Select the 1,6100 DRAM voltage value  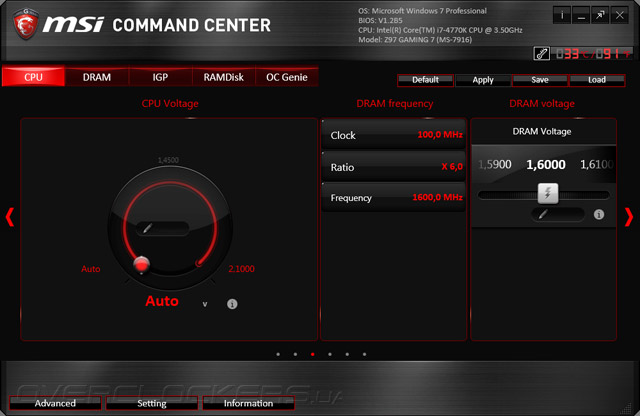click(x=596, y=164)
